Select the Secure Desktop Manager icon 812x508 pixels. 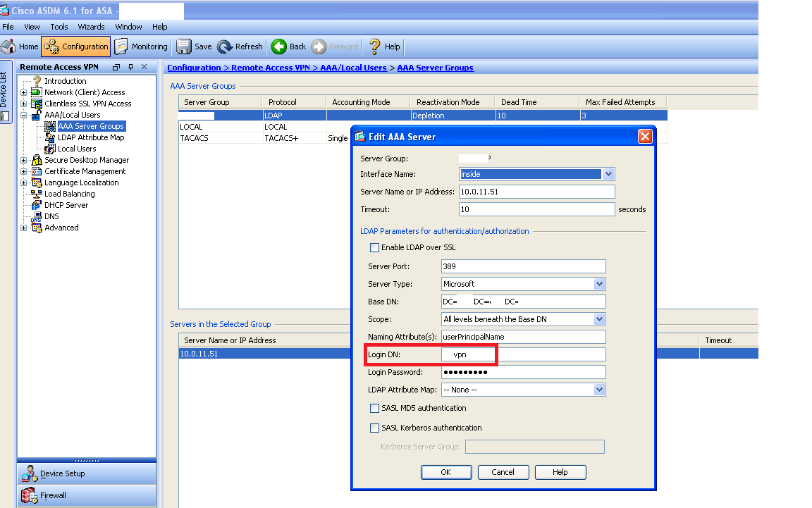tap(36, 160)
